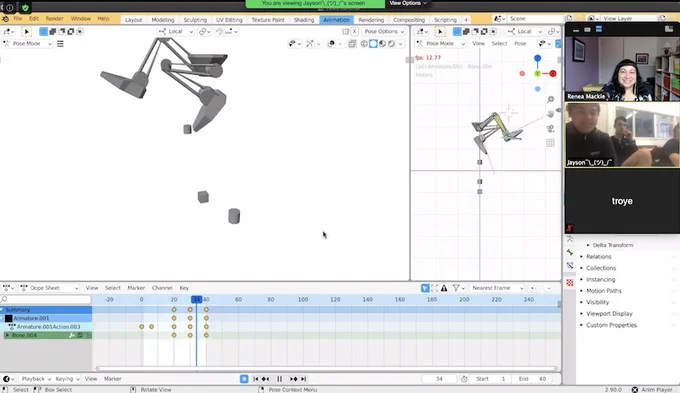Click the pan hand icon in right viewport
This screenshot has width=680, height=393.
550,114
